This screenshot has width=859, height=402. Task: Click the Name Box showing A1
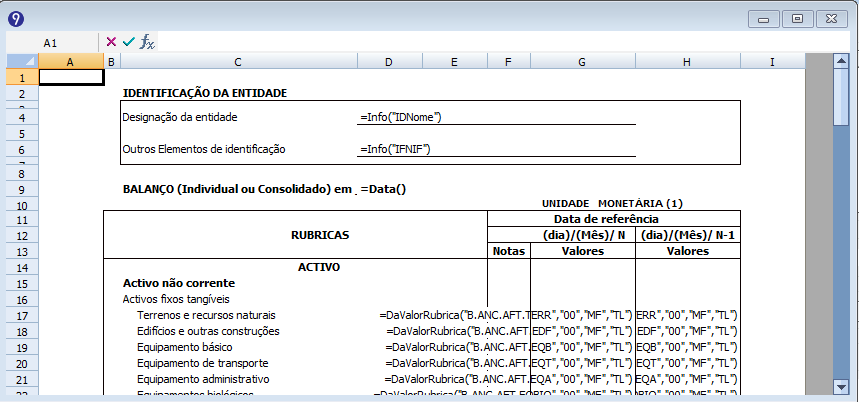[50, 43]
